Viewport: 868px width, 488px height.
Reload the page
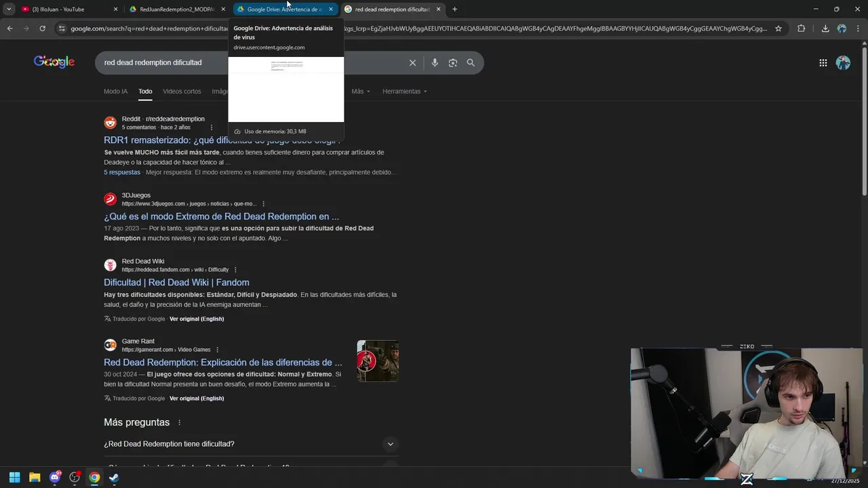click(x=42, y=28)
